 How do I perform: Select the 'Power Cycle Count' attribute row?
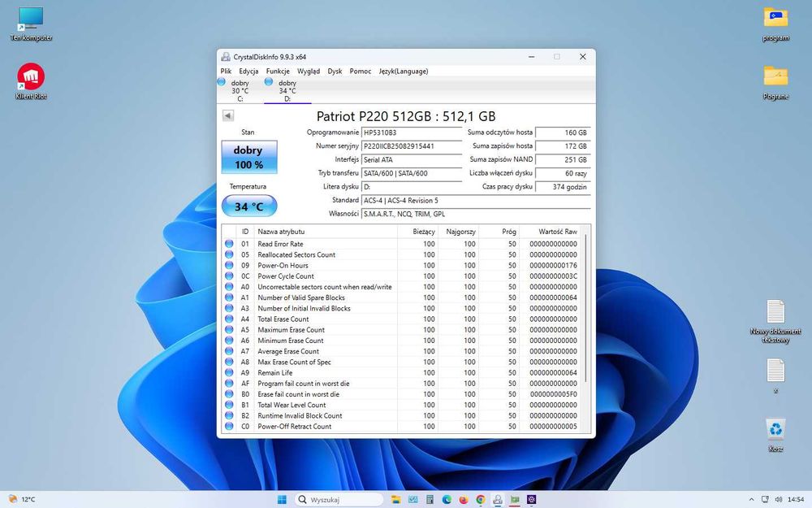[401, 276]
